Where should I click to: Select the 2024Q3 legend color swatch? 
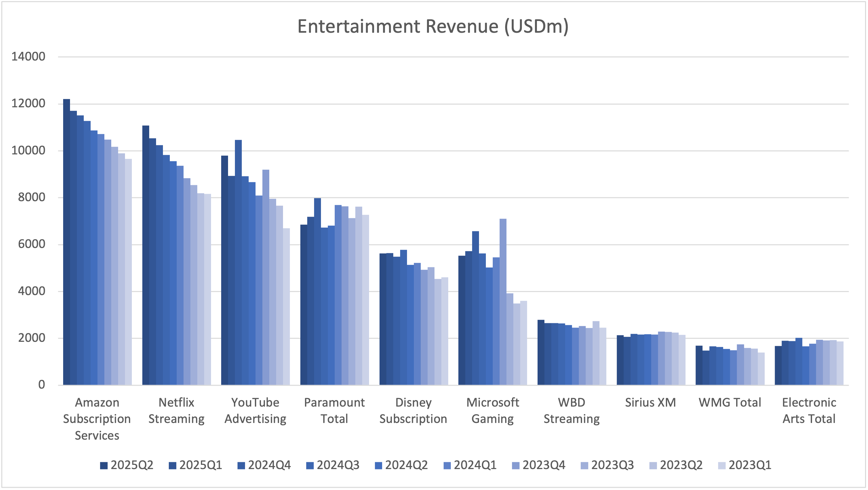pos(310,465)
